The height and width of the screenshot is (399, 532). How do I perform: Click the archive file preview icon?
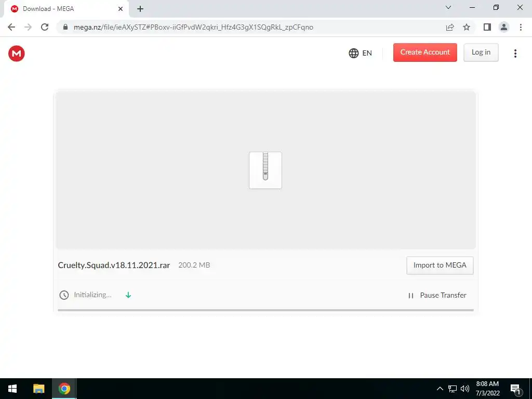(x=265, y=170)
